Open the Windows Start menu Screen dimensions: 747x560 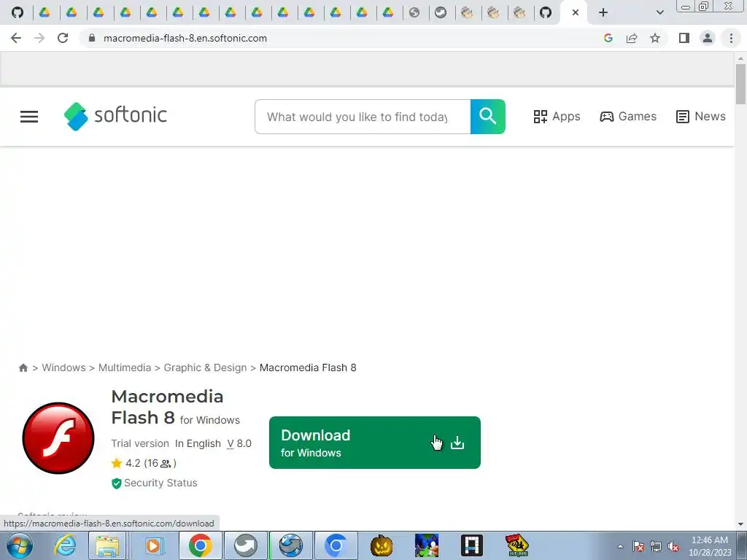pos(19,545)
